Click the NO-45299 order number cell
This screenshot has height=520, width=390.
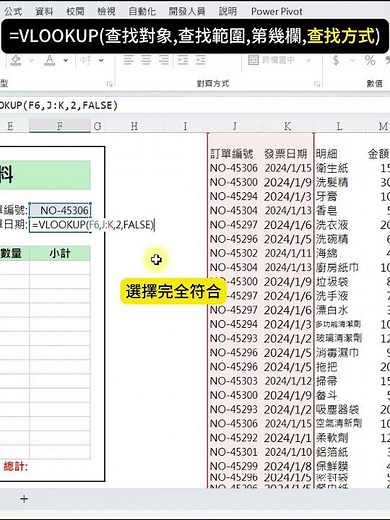click(x=234, y=466)
